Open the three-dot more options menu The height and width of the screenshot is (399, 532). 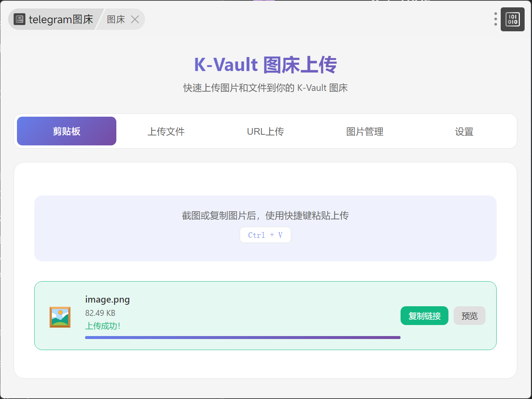pos(496,19)
